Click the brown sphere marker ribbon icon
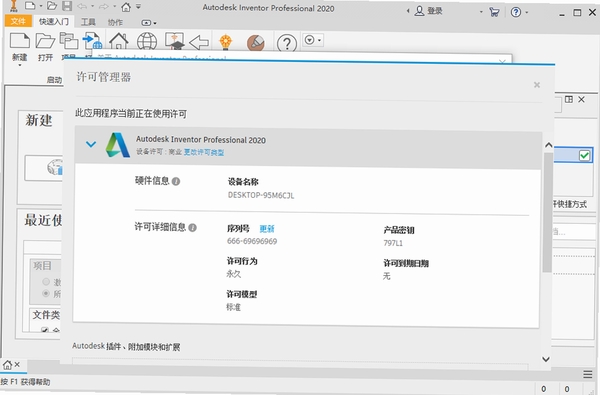Image resolution: width=600 pixels, height=395 pixels. pos(256,42)
